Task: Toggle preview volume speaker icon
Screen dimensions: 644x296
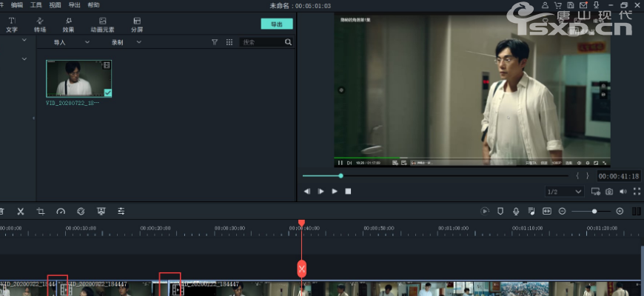Action: tap(623, 192)
